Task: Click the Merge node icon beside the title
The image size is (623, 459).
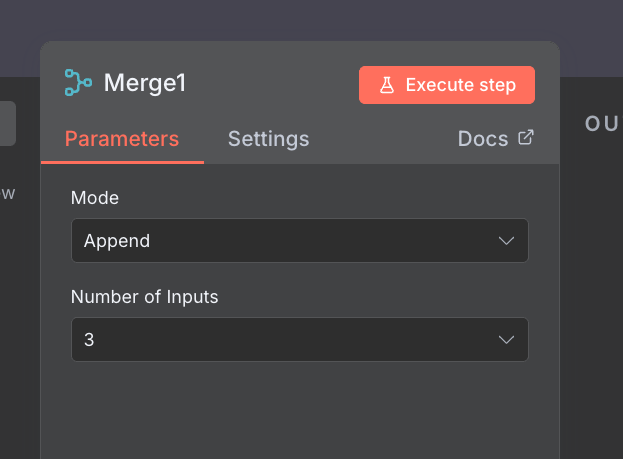Action: coord(78,82)
